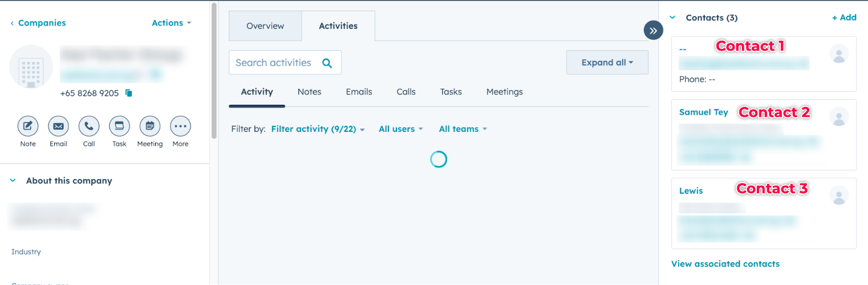Screen dimensions: 868x285
Task: Click the Call phone icon
Action: [89, 126]
